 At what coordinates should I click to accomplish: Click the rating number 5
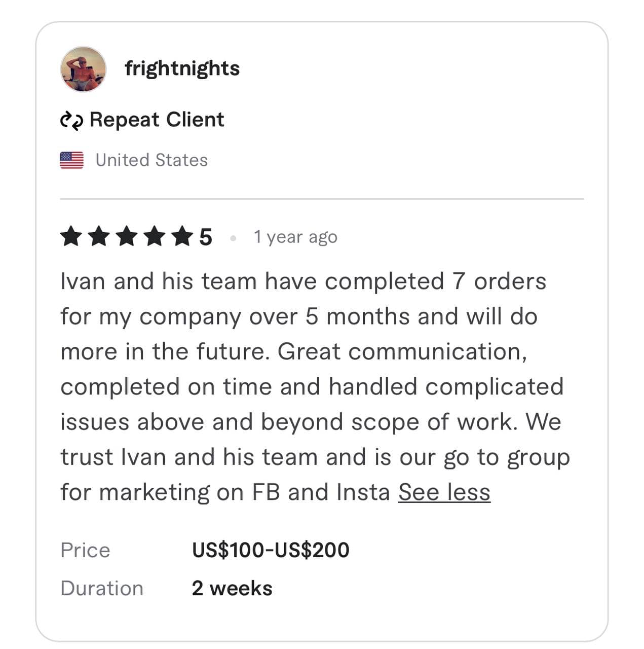[205, 237]
